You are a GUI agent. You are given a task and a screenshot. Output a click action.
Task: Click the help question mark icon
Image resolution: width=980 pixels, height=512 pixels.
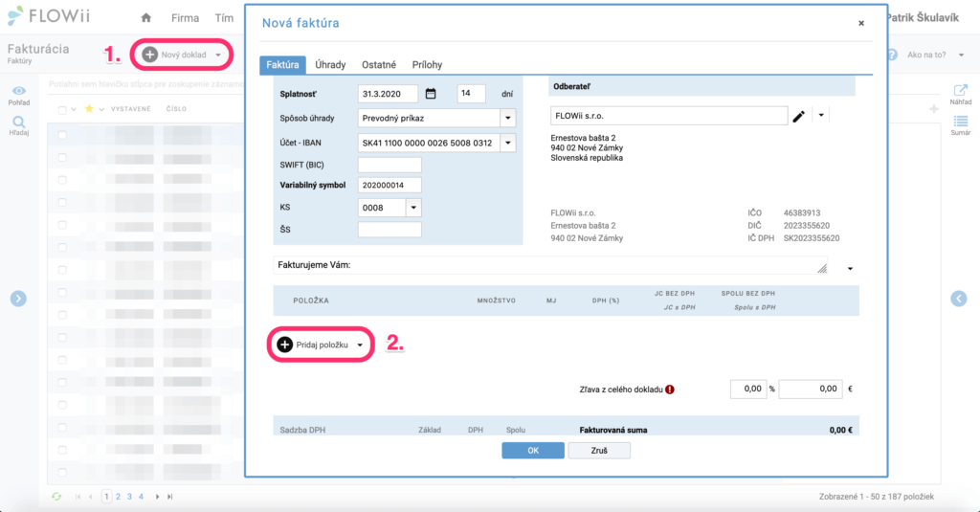coord(892,55)
